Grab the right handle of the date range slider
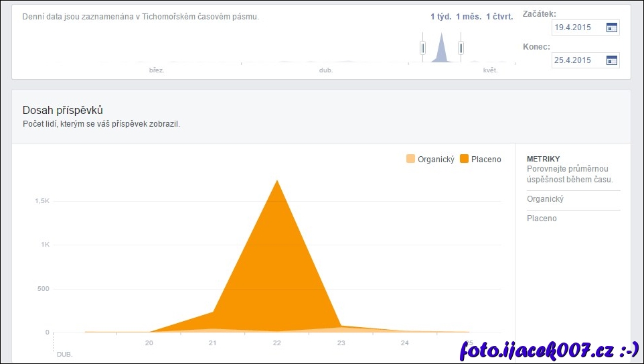 pyautogui.click(x=461, y=48)
